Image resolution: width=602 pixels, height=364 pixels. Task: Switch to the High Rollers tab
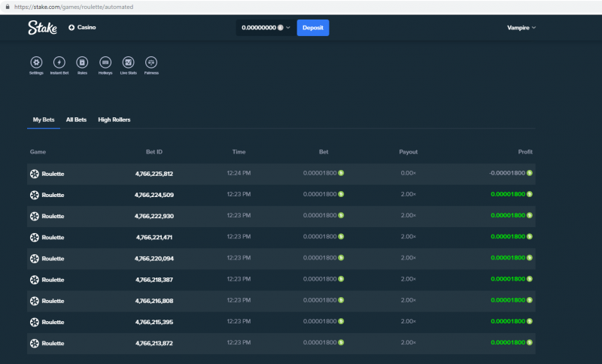[114, 120]
